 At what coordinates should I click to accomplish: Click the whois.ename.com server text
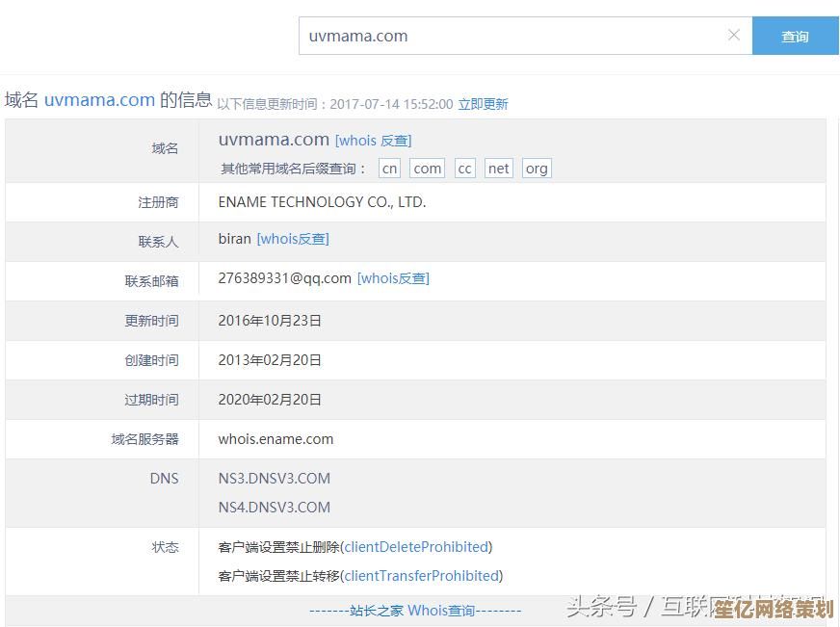(276, 439)
